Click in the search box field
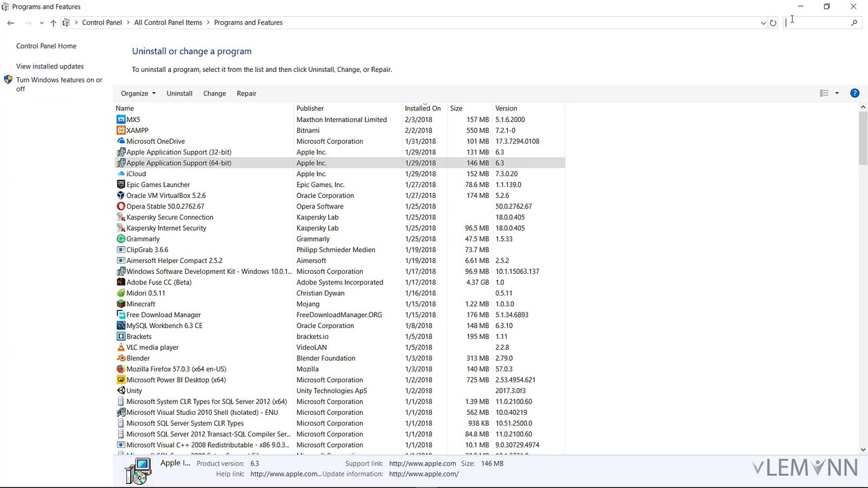The width and height of the screenshot is (868, 488). click(x=816, y=22)
